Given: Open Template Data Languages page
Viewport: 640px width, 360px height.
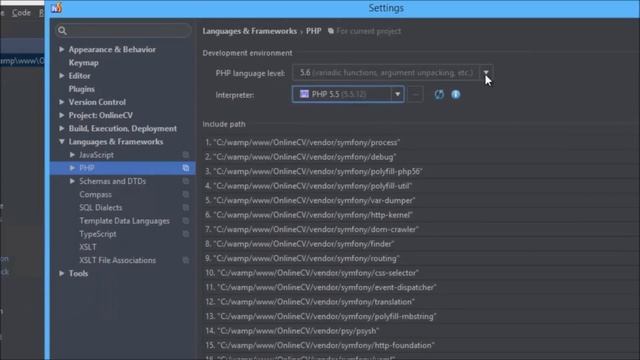Looking at the screenshot, I should pos(124,221).
